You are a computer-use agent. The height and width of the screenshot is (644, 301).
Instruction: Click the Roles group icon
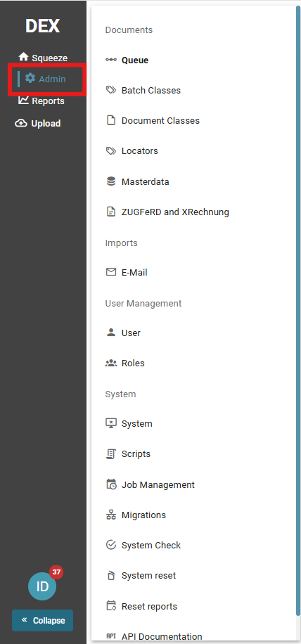pos(111,363)
